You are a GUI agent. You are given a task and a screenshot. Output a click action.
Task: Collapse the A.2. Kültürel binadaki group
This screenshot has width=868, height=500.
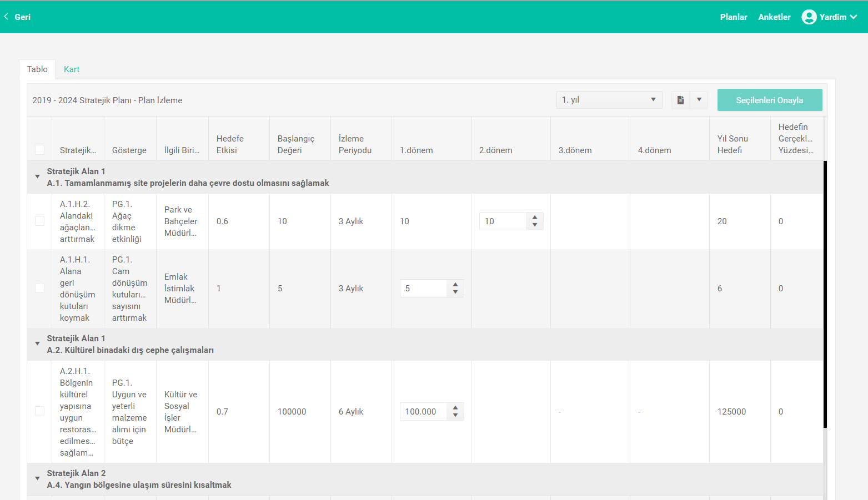(37, 344)
